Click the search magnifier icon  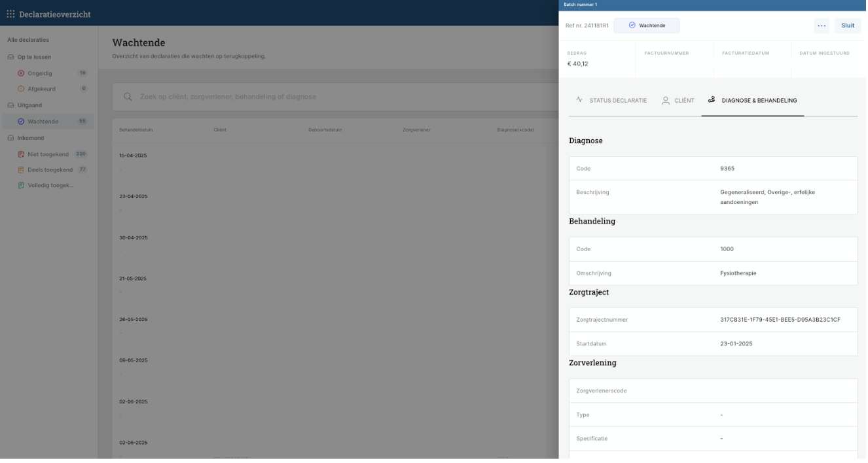coord(127,97)
